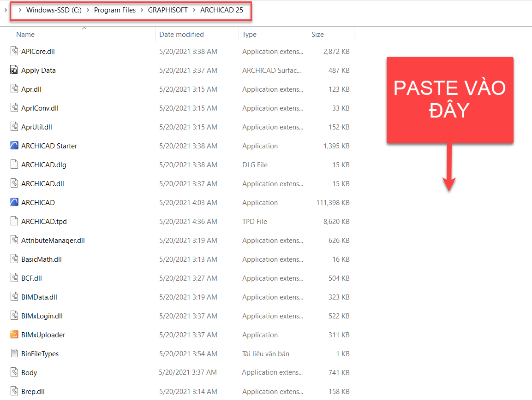Select the ARCHICAD Starter application icon
The width and height of the screenshot is (532, 400).
[x=14, y=146]
